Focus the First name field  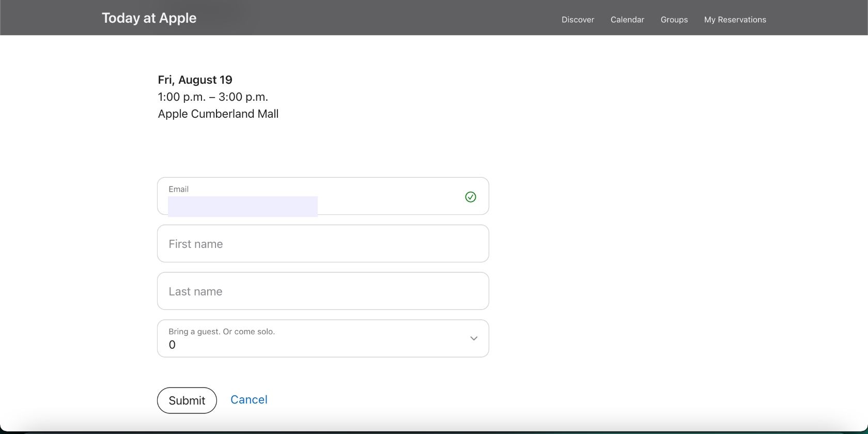coord(323,244)
